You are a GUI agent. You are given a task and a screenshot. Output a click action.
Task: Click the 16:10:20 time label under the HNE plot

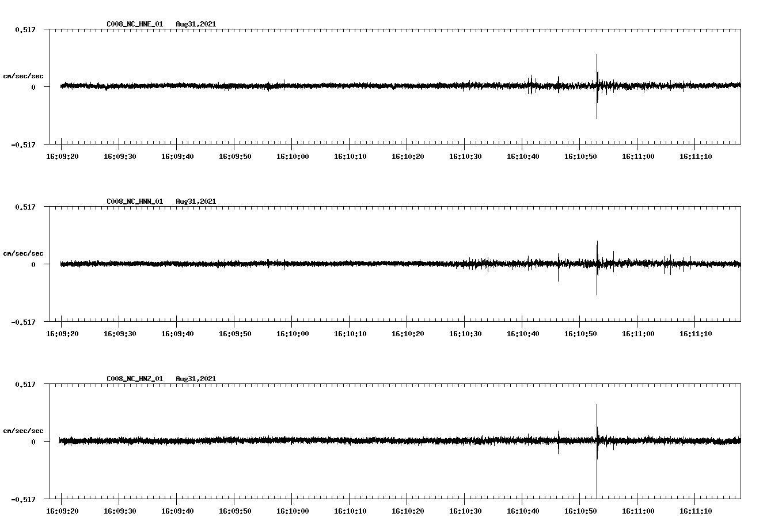[x=408, y=157]
